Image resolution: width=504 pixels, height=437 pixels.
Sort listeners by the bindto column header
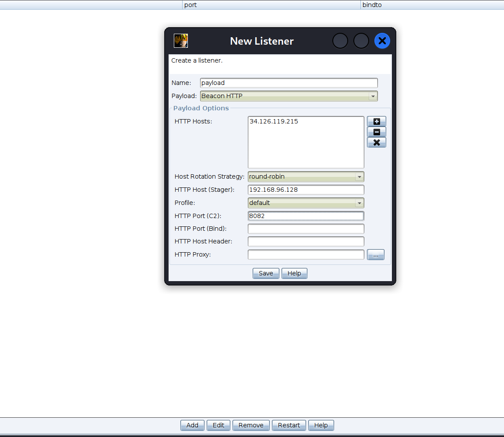pos(432,5)
